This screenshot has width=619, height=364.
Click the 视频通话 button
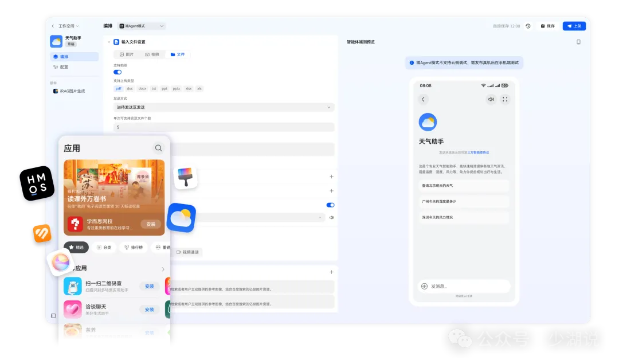point(187,252)
